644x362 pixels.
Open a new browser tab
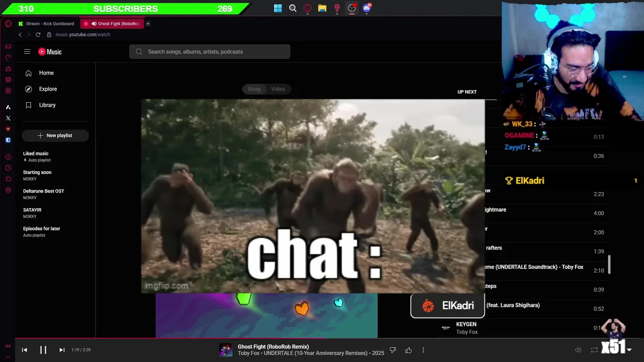(148, 24)
